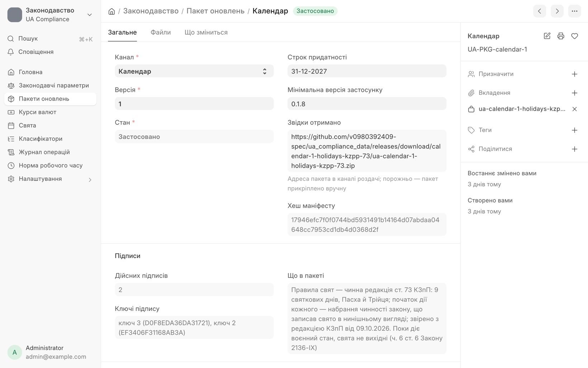Switch to the Що зміниться tab
This screenshot has height=368, width=588.
pyautogui.click(x=206, y=32)
